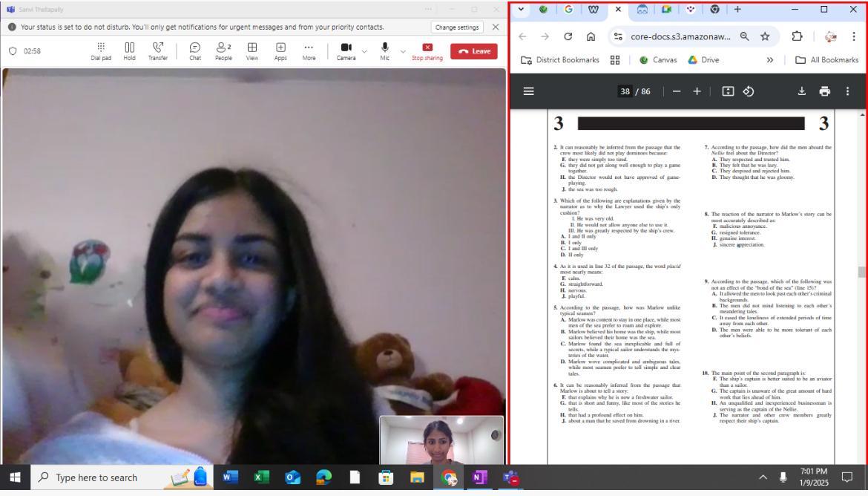Viewport: 868px width, 496px height.
Task: Show hidden system tray icons
Action: click(763, 477)
